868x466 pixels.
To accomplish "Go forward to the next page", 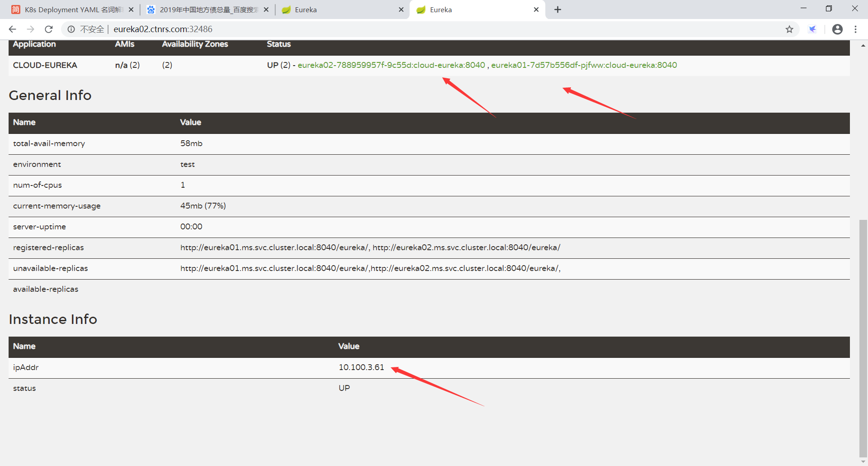I will 30,29.
